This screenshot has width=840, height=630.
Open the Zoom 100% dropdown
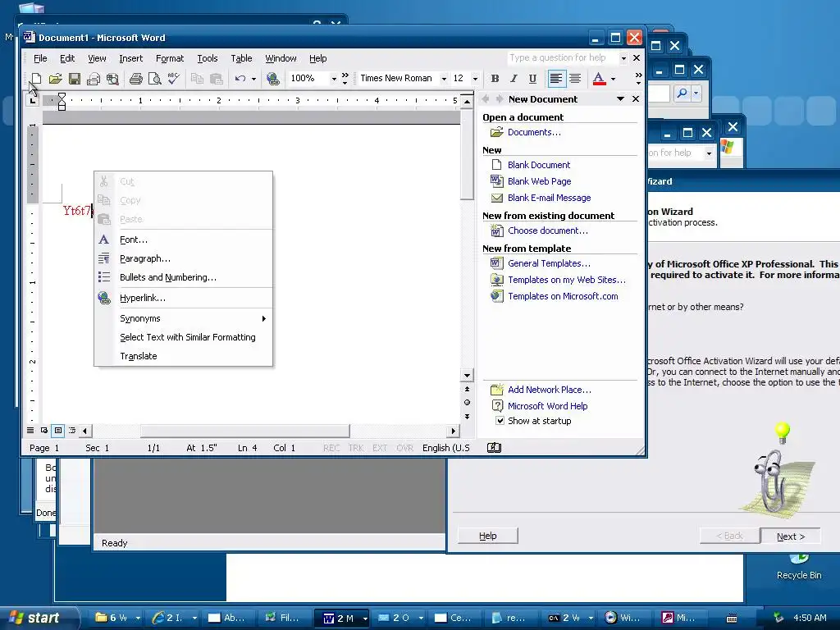(x=334, y=79)
